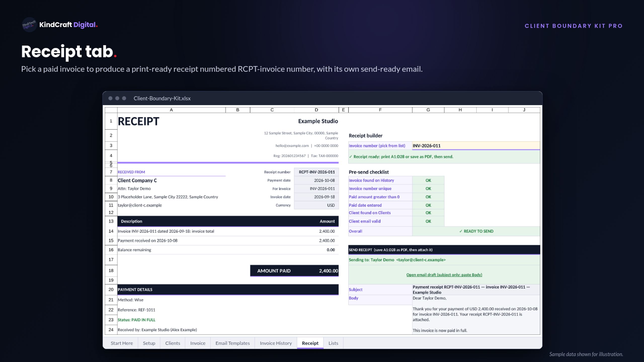
Task: Click the Received by: Example Studio cell
Action: [x=157, y=330]
